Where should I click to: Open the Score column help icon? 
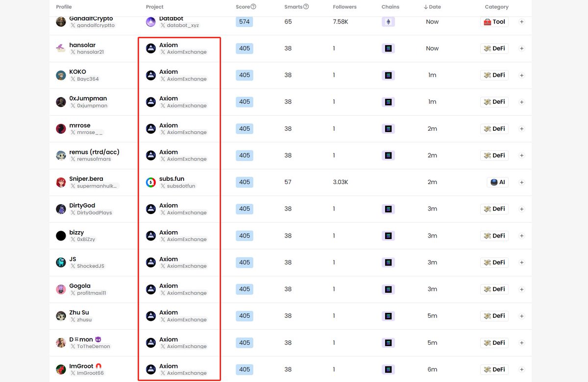[x=253, y=7]
